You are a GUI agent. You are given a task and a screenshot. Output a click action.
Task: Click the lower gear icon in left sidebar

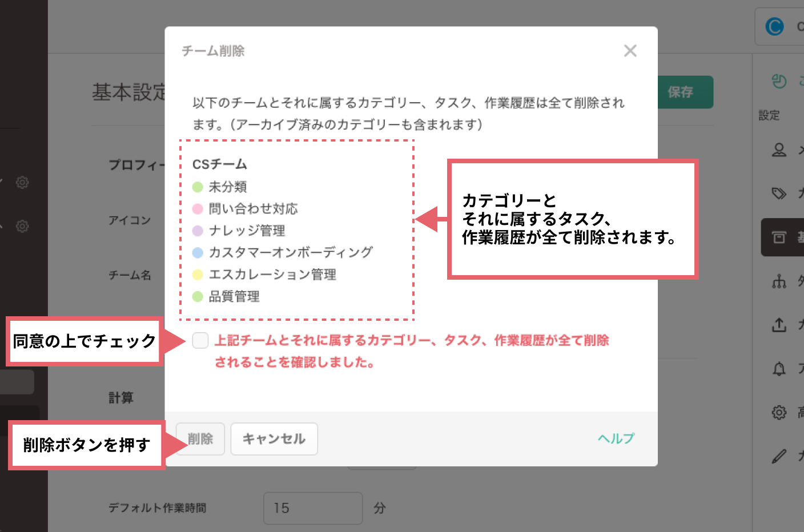pos(22,226)
